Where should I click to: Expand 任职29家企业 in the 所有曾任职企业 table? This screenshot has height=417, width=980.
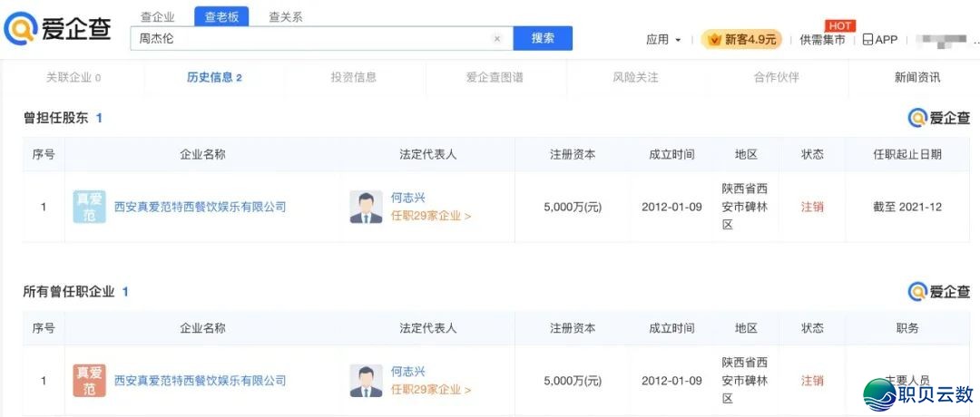[431, 390]
